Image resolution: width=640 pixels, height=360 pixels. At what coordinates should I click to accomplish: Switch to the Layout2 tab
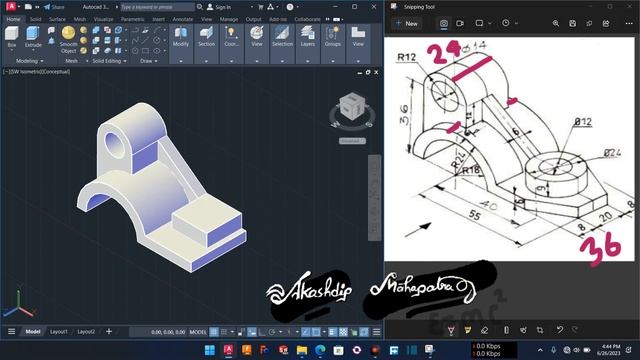[86, 332]
